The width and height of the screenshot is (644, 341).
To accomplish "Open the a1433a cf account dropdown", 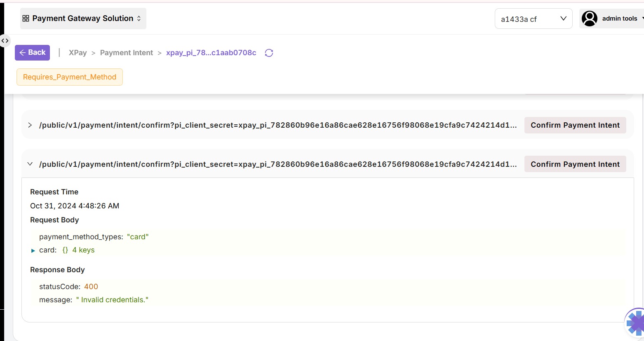I will click(x=533, y=19).
